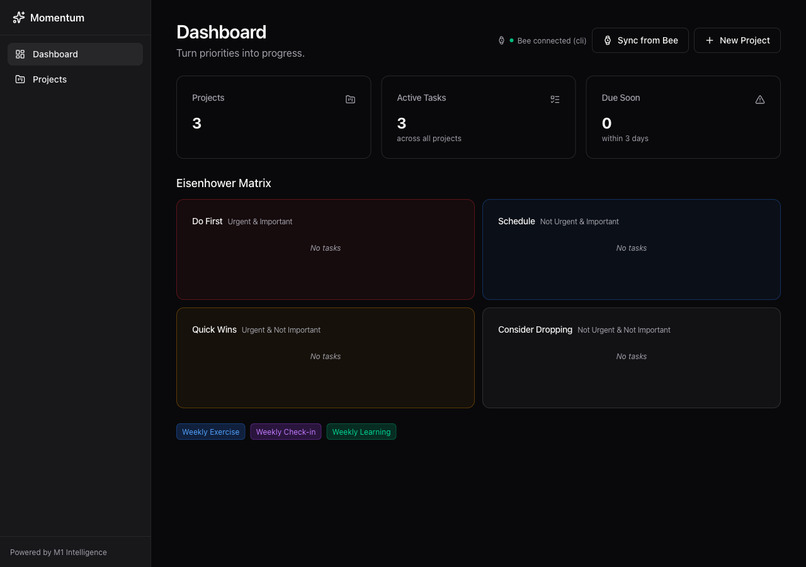Open Projects in the sidebar

click(75, 79)
